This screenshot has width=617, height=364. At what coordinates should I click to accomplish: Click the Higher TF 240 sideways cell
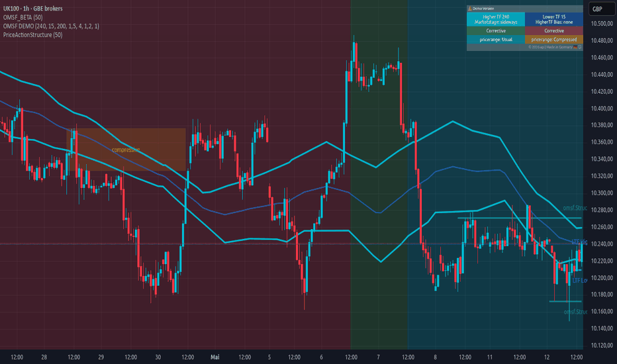click(496, 19)
